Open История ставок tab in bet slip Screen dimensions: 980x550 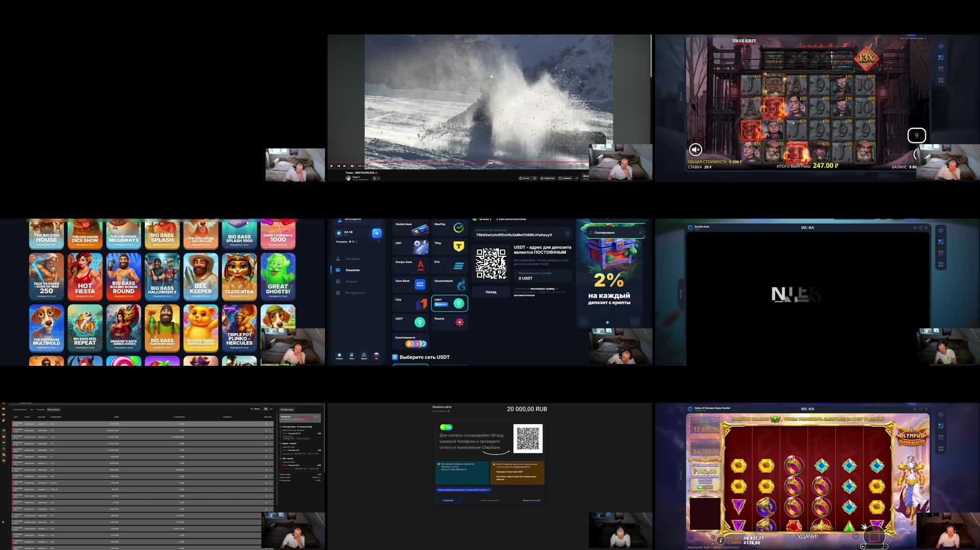click(287, 409)
